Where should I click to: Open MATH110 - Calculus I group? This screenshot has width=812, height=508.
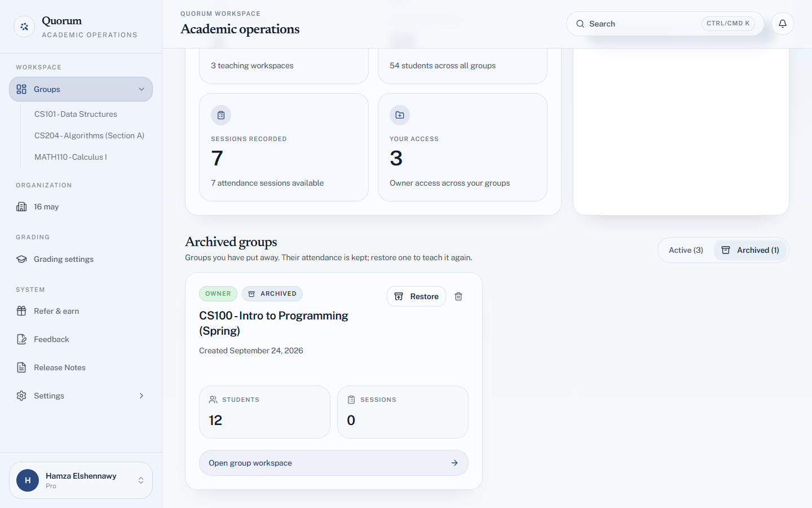[x=70, y=157]
